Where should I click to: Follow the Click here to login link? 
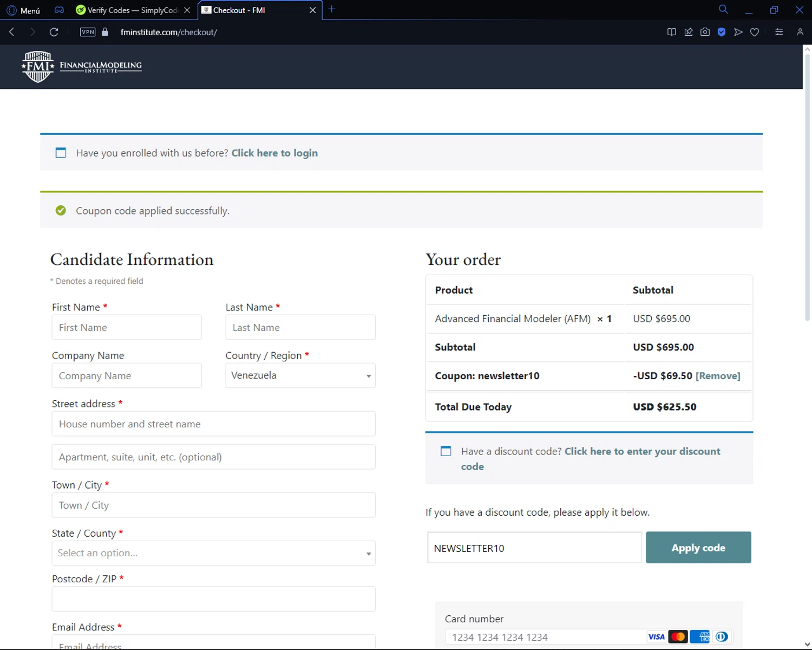tap(274, 153)
